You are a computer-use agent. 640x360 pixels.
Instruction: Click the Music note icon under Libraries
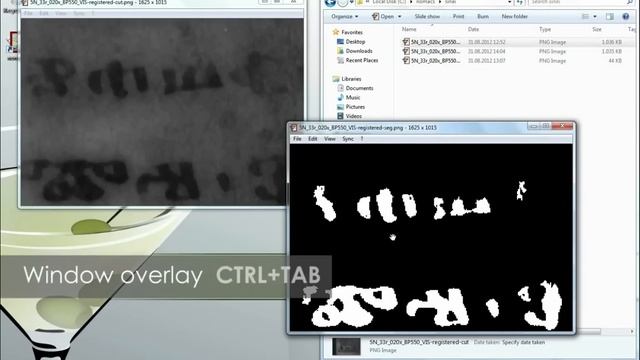pyautogui.click(x=340, y=98)
